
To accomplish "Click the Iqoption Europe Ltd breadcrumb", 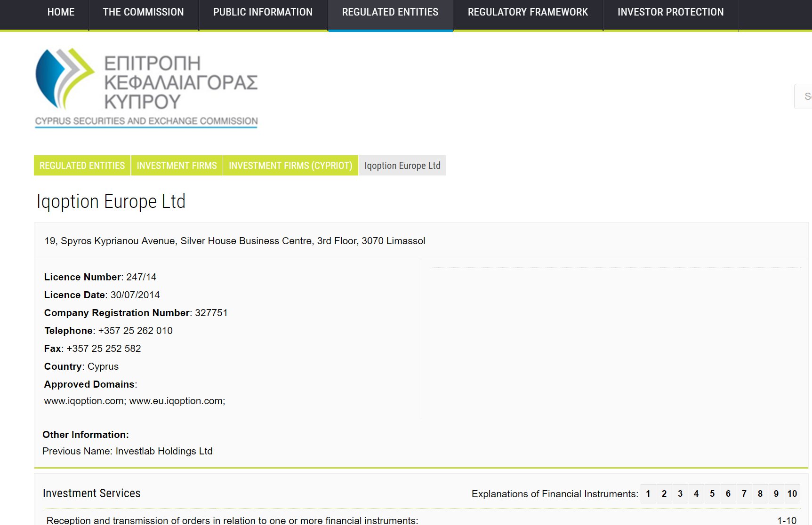I will tap(402, 166).
